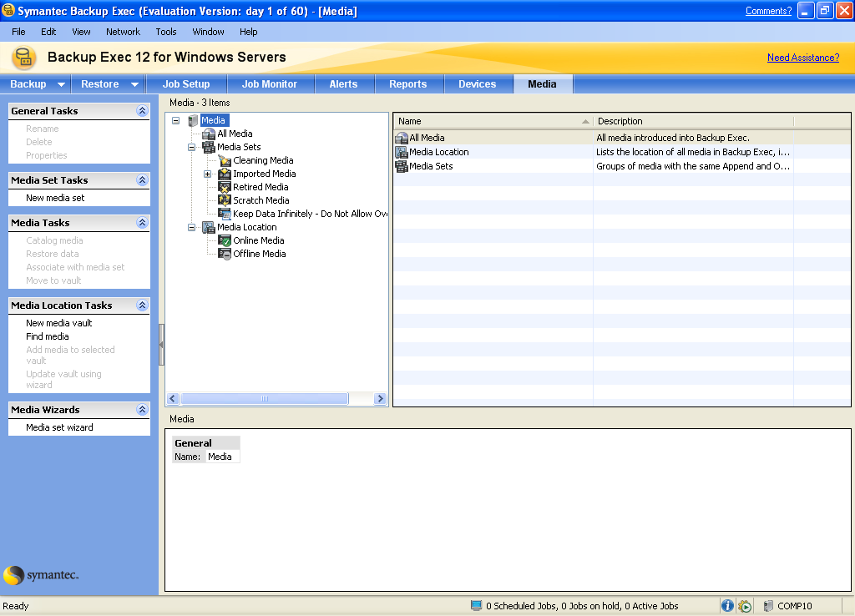Screen dimensions: 855x616
Task: Click the Media root server icon in tree
Action: (193, 120)
